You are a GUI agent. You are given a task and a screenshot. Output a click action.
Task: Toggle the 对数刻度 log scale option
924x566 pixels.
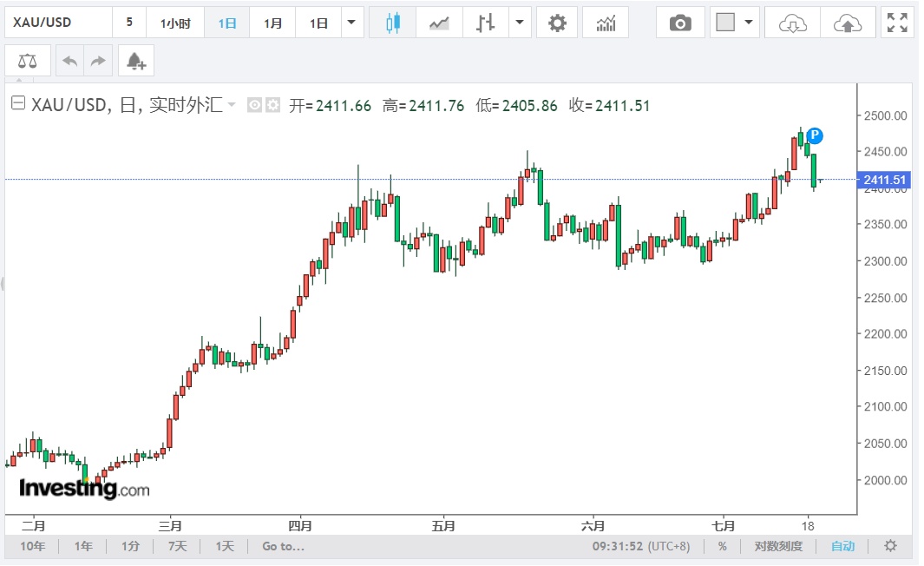778,546
